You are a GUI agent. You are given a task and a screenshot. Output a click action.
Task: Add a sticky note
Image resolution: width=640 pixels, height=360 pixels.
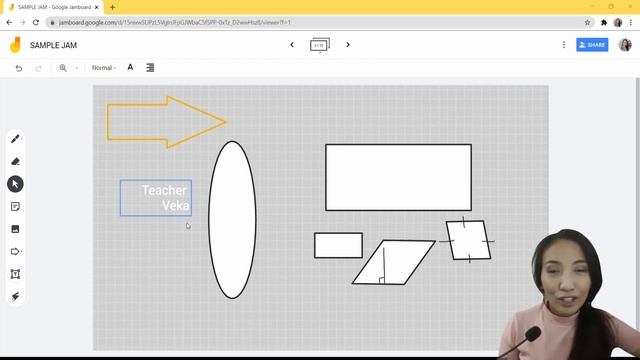coord(15,207)
